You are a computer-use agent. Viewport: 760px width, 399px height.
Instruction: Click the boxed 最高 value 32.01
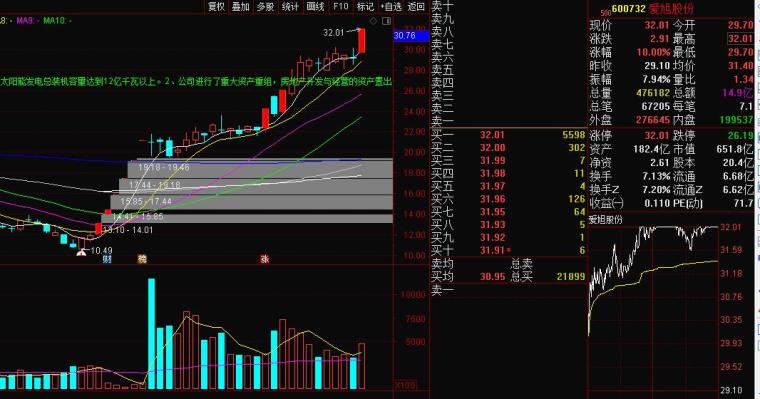[740, 39]
